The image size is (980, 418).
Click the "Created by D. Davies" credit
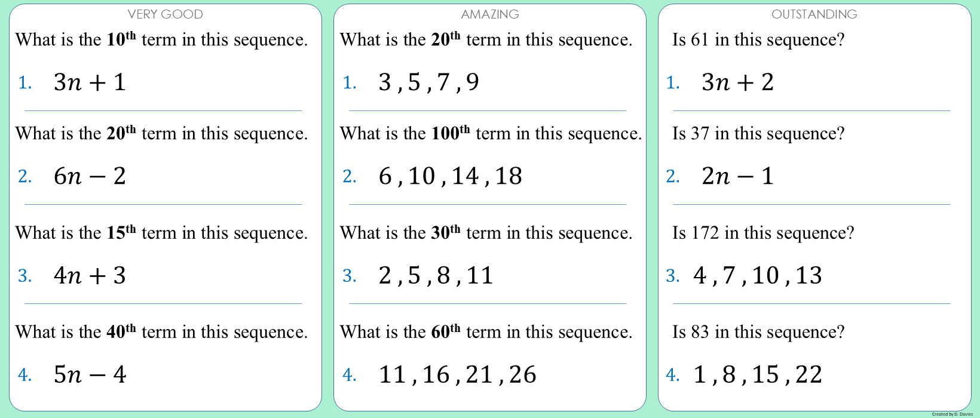pos(952,414)
